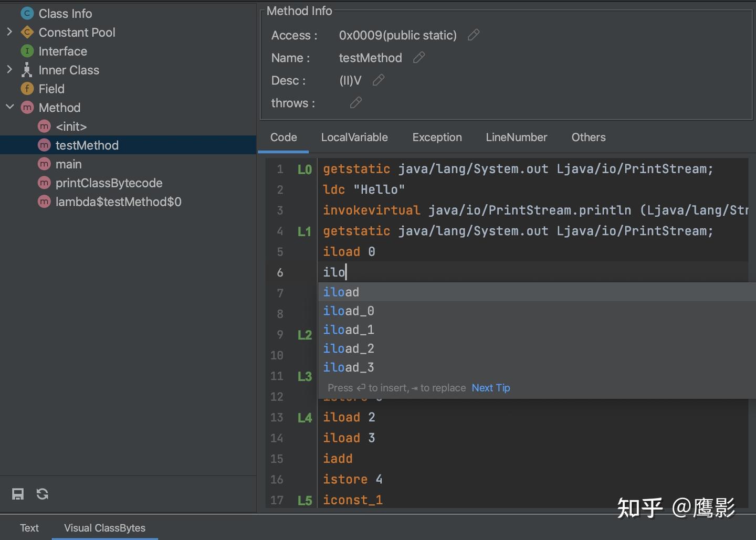Select lambda$testMethod$0 in the method list
The image size is (756, 540).
click(x=118, y=202)
